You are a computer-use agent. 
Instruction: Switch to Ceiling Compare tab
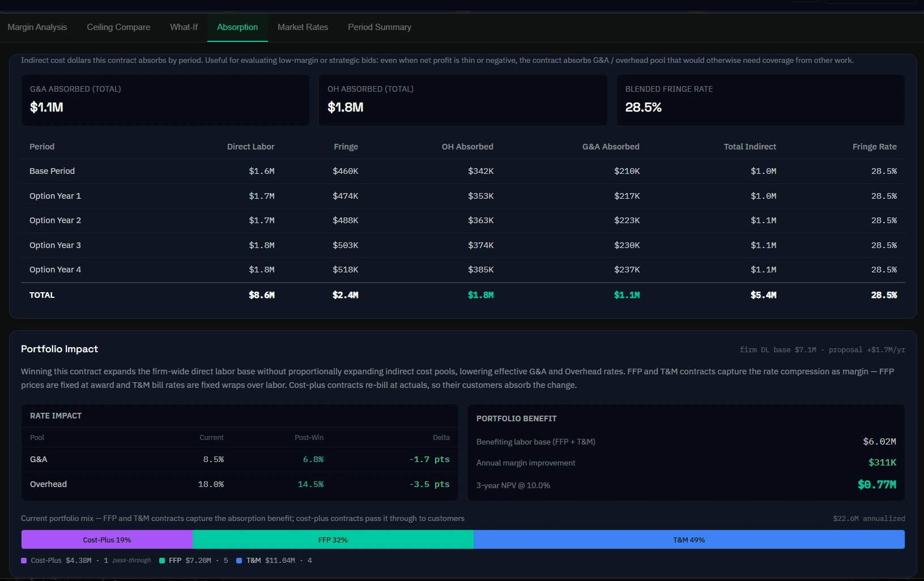click(118, 27)
